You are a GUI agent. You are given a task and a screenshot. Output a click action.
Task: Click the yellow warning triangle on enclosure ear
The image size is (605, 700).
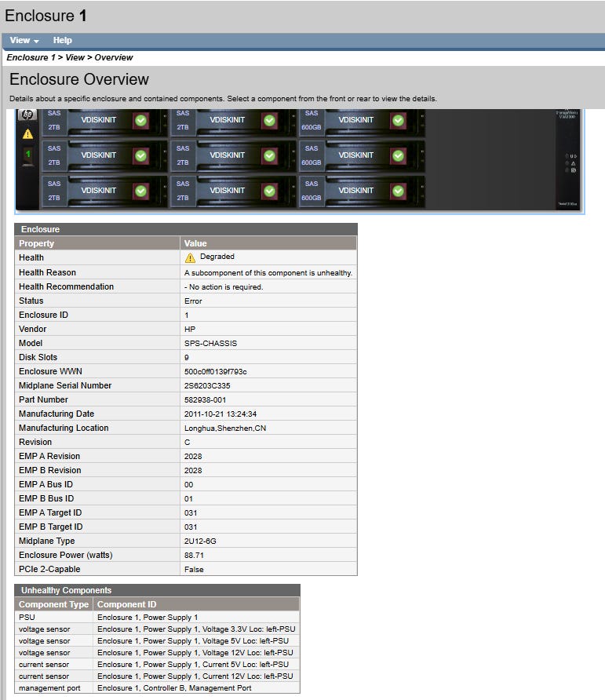coord(27,134)
